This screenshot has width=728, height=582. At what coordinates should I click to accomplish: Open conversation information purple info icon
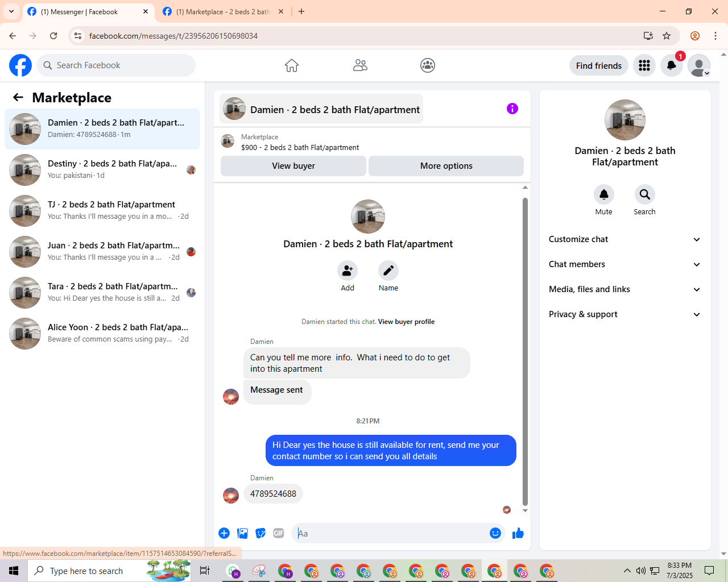(512, 109)
